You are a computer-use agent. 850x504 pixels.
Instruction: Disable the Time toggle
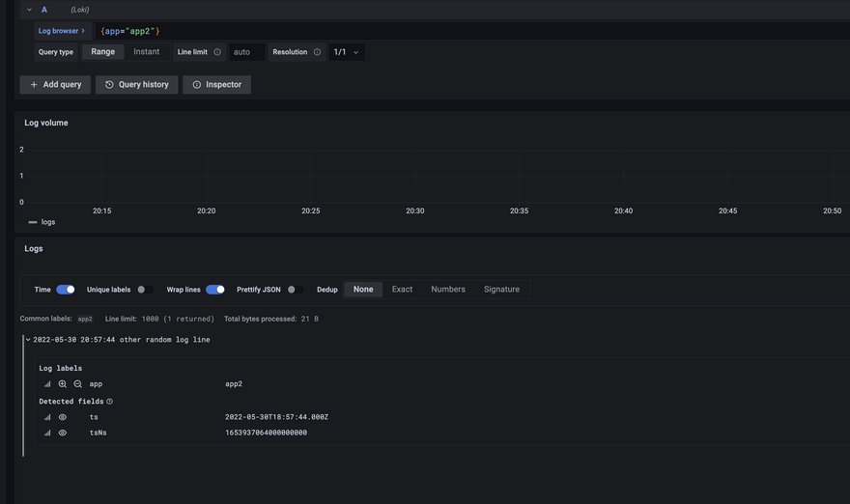pyautogui.click(x=66, y=290)
